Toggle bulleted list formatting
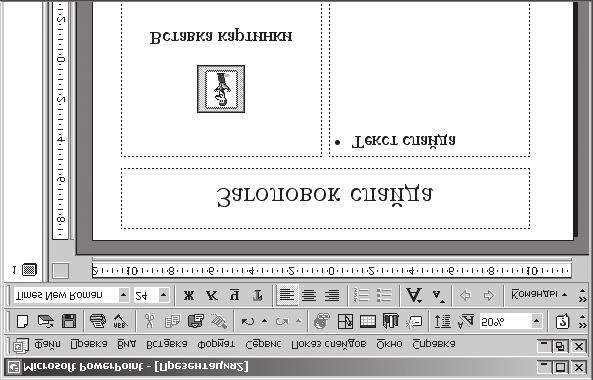The width and height of the screenshot is (593, 380). 384,295
